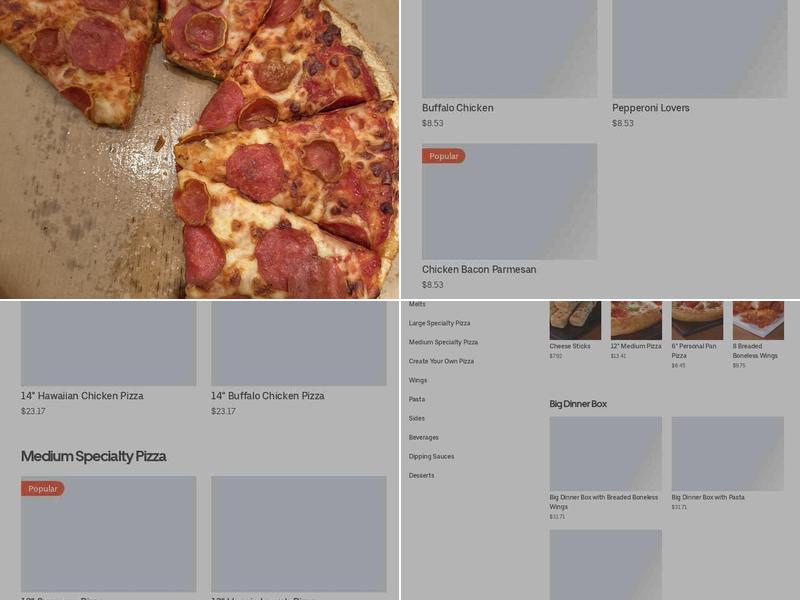Image resolution: width=800 pixels, height=600 pixels.
Task: Select Desserts in the category sidebar
Action: (x=421, y=476)
